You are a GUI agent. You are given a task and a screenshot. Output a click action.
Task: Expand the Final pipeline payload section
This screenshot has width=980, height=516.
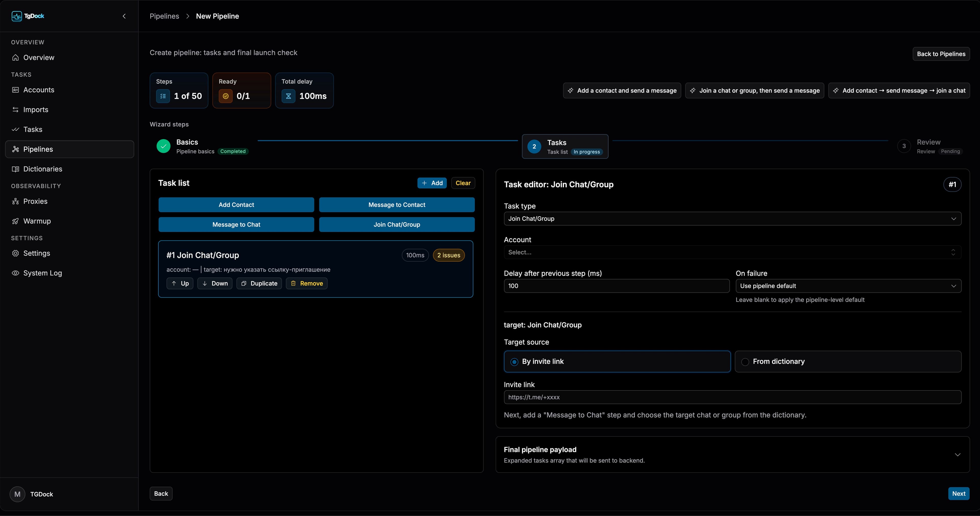coord(732,455)
